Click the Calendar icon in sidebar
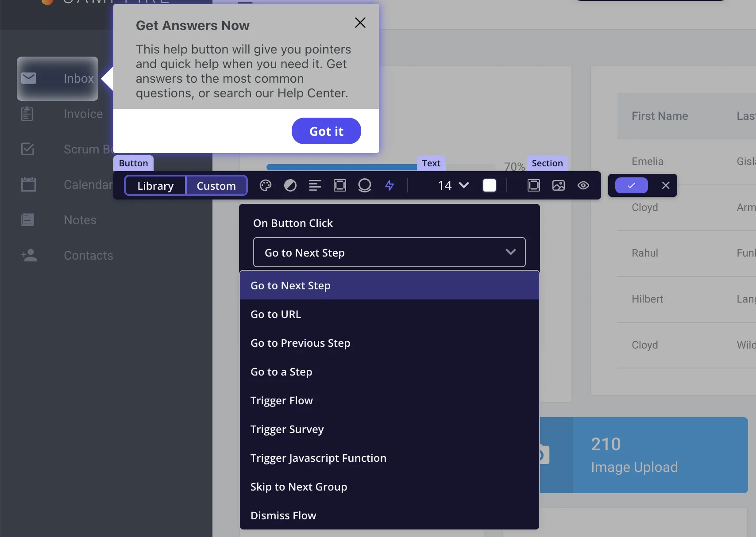The height and width of the screenshot is (537, 756). 29,184
